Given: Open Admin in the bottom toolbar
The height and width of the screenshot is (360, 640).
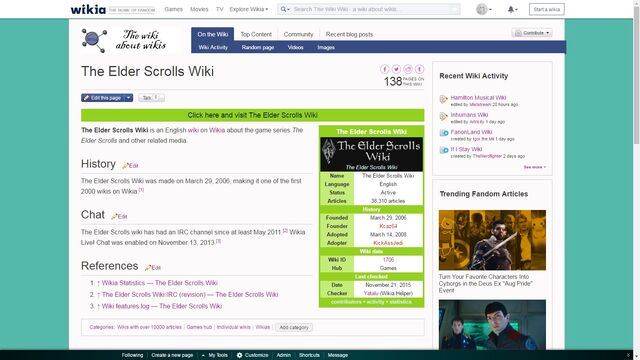Looking at the screenshot, I should click(x=284, y=355).
